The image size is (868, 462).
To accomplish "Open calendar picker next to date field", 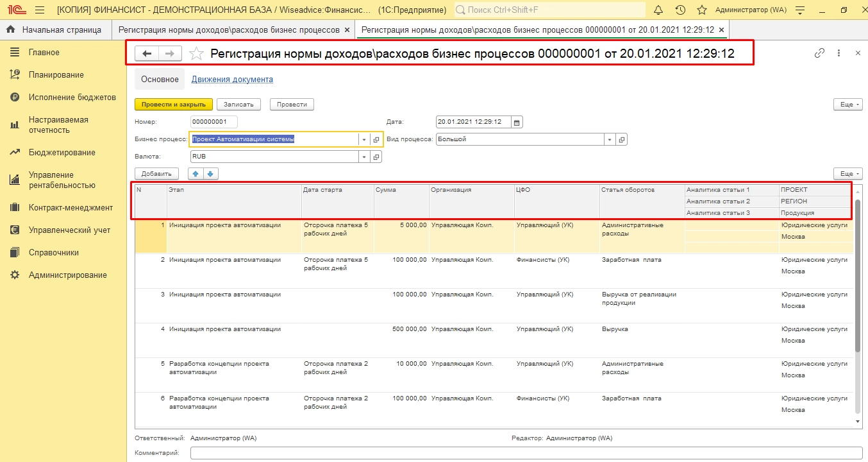I will [517, 122].
